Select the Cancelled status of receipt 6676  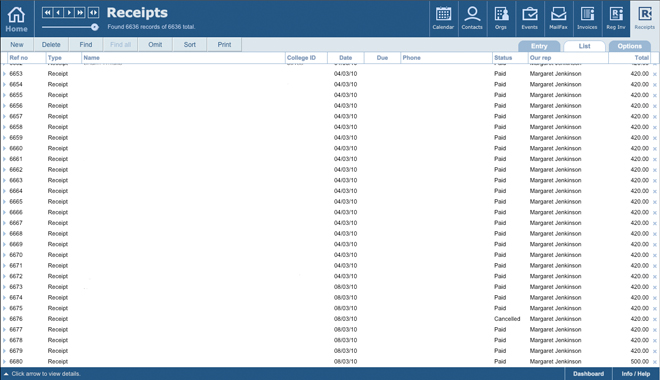pos(507,319)
